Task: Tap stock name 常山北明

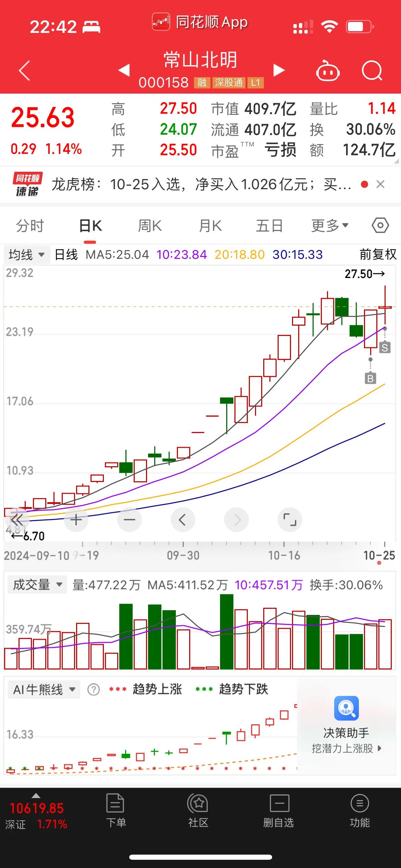Action: pos(200,60)
